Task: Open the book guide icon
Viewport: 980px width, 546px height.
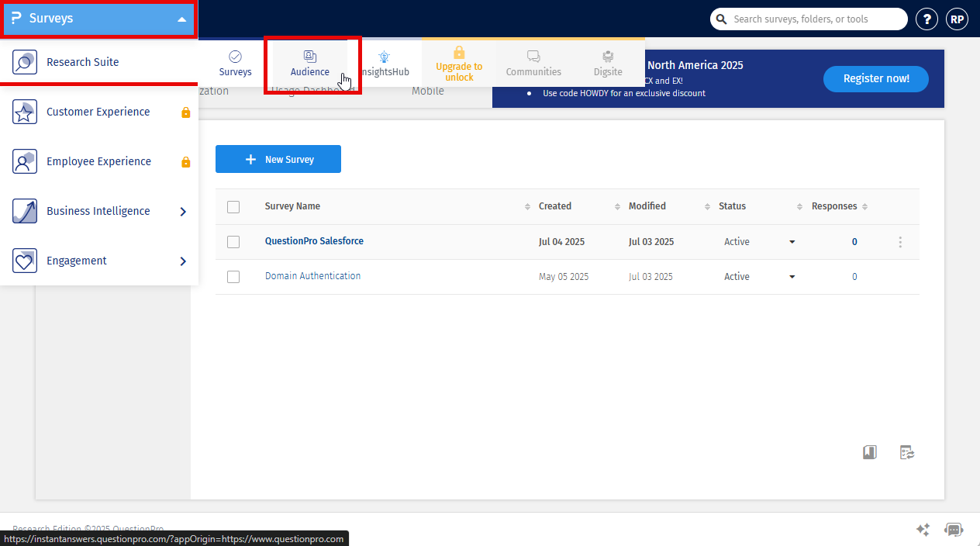Action: [870, 452]
